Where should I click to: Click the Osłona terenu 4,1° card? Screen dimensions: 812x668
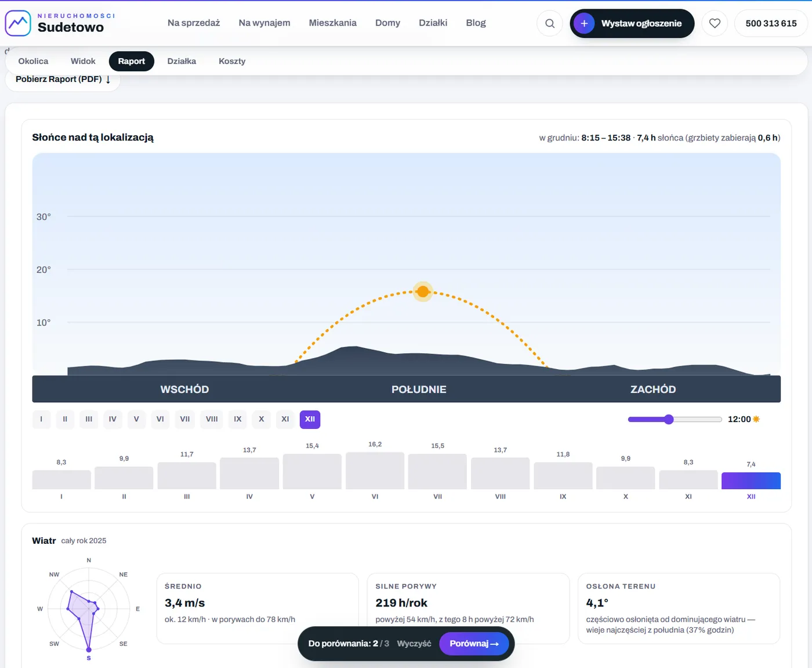(x=679, y=608)
